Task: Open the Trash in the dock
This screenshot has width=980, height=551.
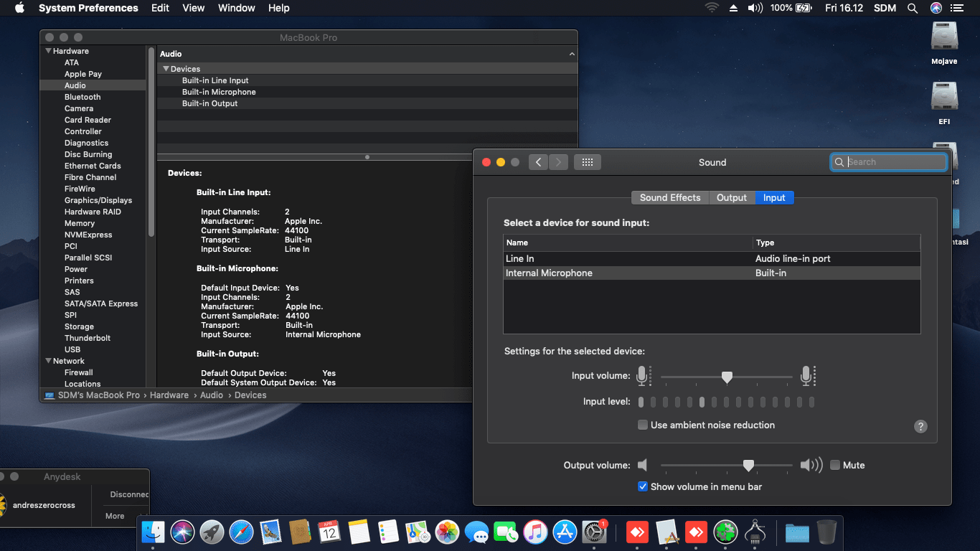Action: tap(826, 532)
